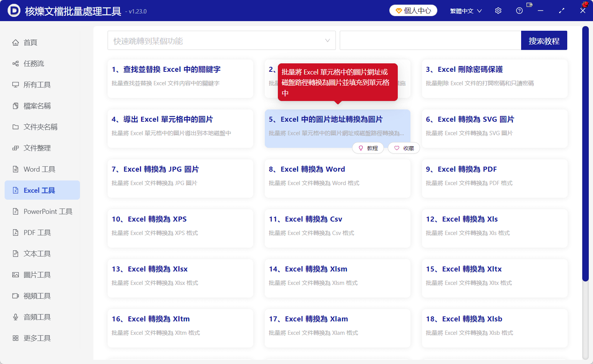Open Excel 刪除密碼保護 card
593x364 pixels.
495,79
